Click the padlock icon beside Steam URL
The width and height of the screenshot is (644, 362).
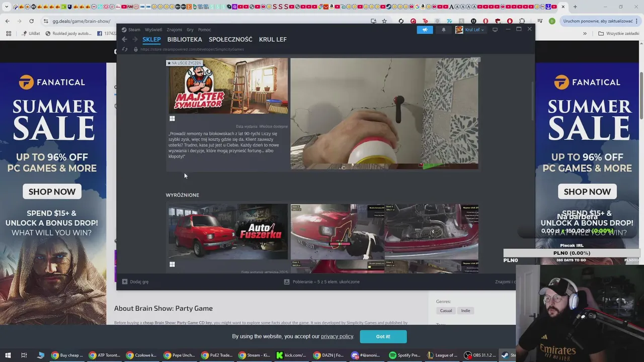coord(135,49)
